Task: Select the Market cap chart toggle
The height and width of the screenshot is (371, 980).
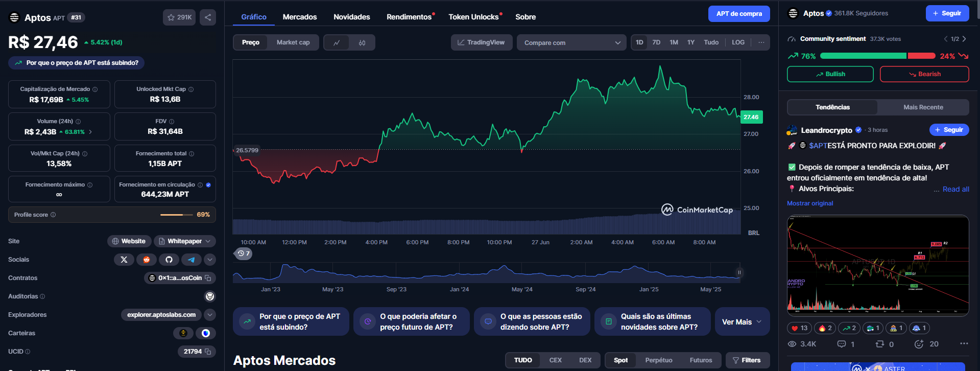Action: [x=293, y=42]
